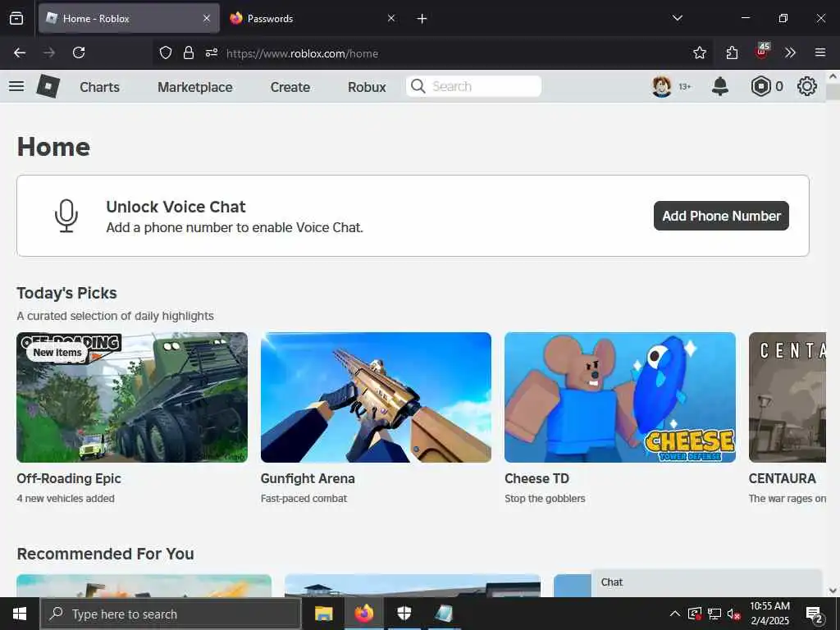Open the Off-Roading Epic thumbnail
Viewport: 840px width, 630px height.
132,398
